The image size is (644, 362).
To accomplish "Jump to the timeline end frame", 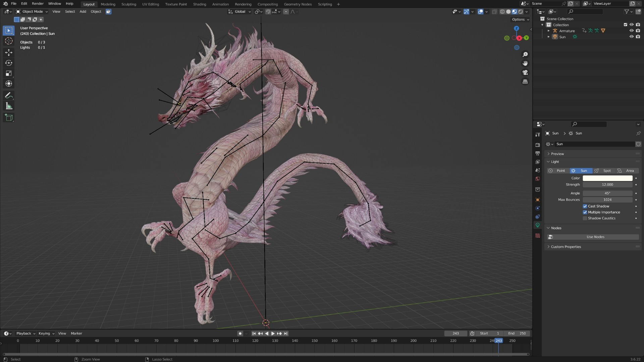I will click(286, 334).
